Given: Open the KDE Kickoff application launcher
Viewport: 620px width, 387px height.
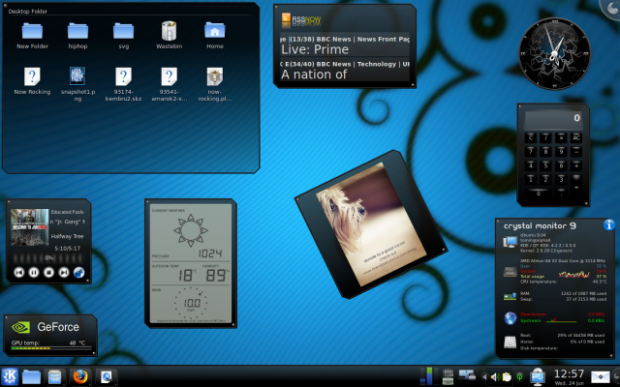Looking at the screenshot, I should (x=10, y=376).
